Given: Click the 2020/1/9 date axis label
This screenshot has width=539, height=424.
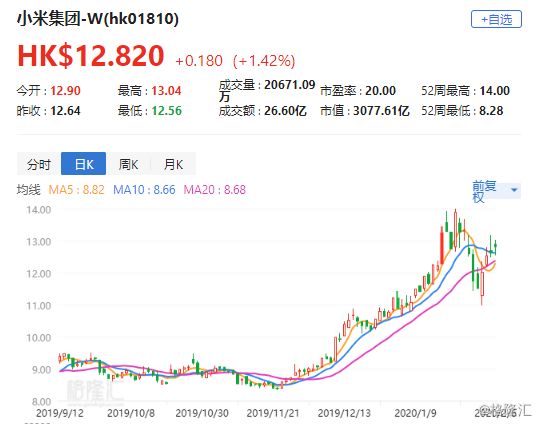Looking at the screenshot, I should [415, 413].
